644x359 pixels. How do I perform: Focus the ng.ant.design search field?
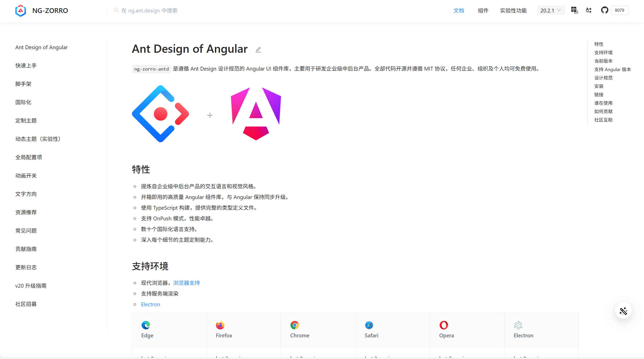click(x=149, y=10)
